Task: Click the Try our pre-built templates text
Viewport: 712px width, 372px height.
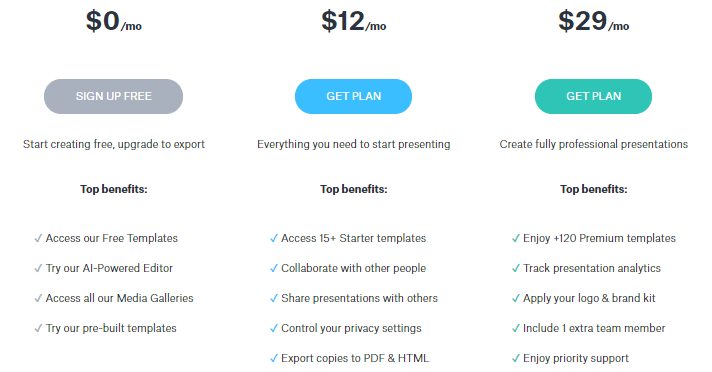Action: click(111, 328)
